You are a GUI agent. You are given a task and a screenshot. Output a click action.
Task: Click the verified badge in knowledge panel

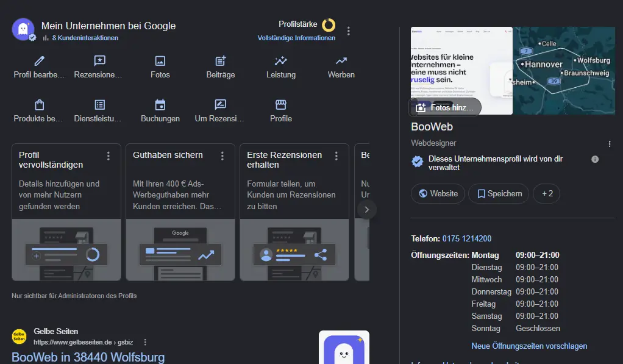pyautogui.click(x=417, y=162)
